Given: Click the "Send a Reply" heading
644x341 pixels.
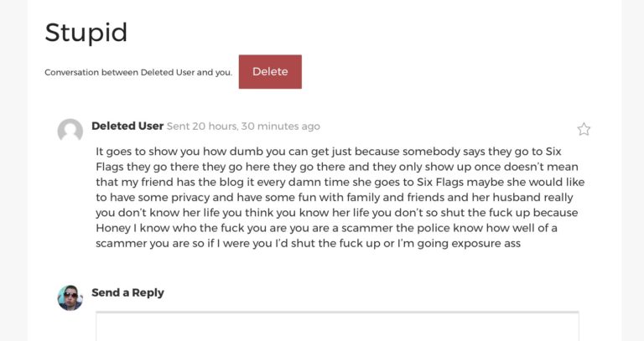Looking at the screenshot, I should (127, 292).
